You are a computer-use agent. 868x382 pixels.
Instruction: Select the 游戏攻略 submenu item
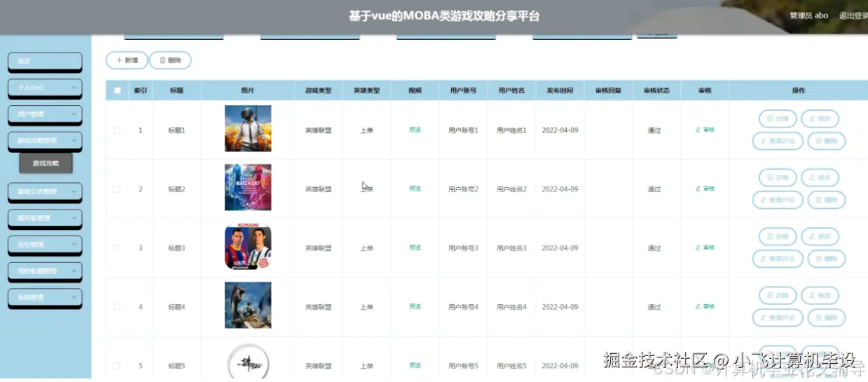point(46,163)
